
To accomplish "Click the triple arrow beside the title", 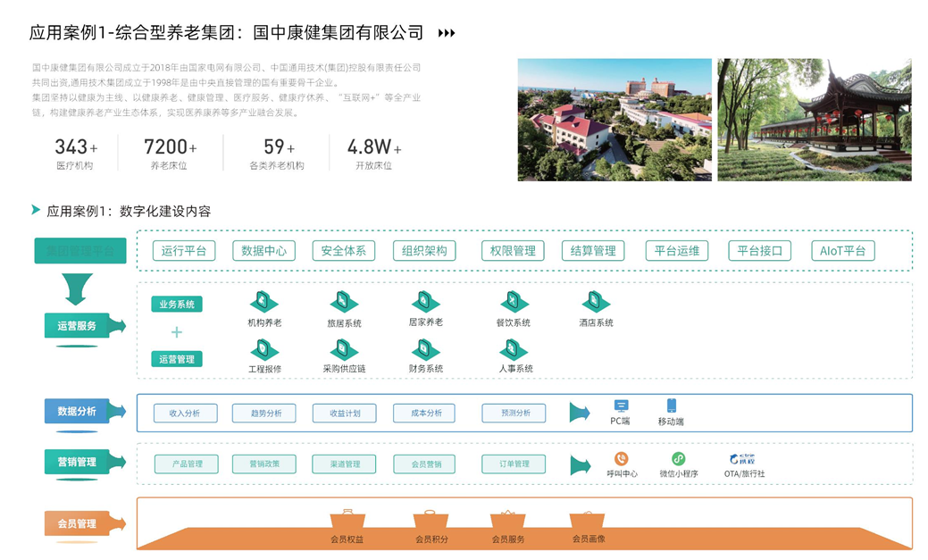I will coord(447,33).
